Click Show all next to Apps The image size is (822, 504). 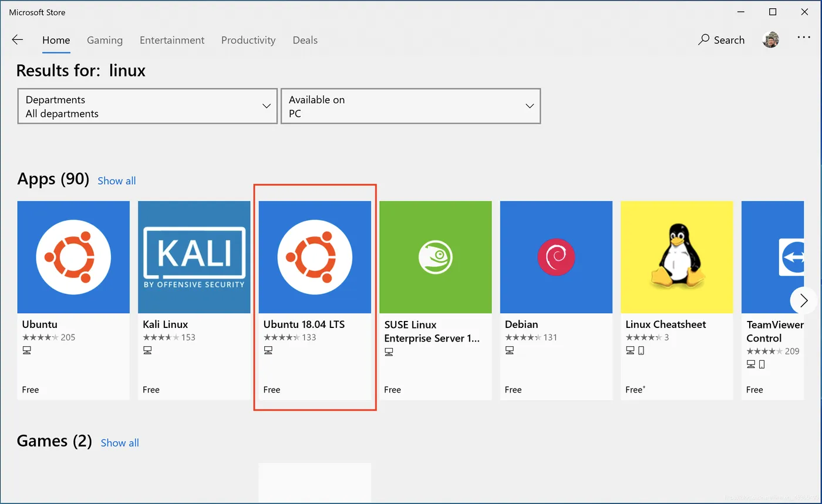click(x=116, y=181)
